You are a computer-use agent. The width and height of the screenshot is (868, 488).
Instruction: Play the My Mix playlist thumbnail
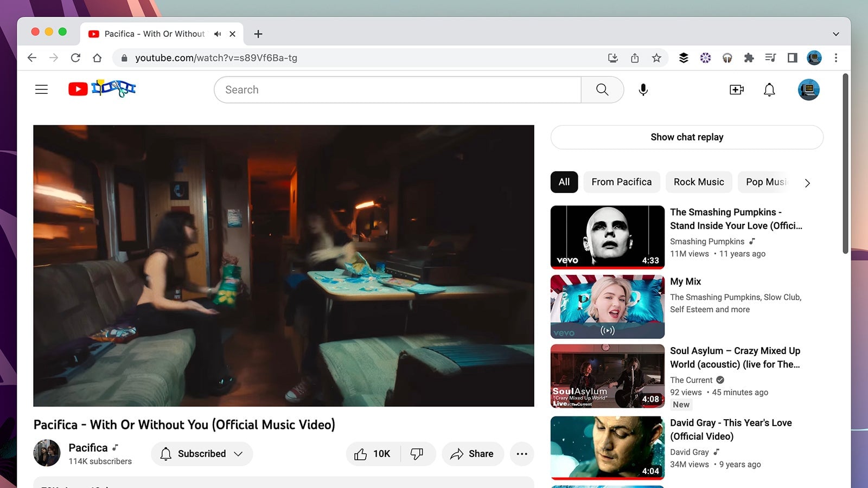[607, 306]
